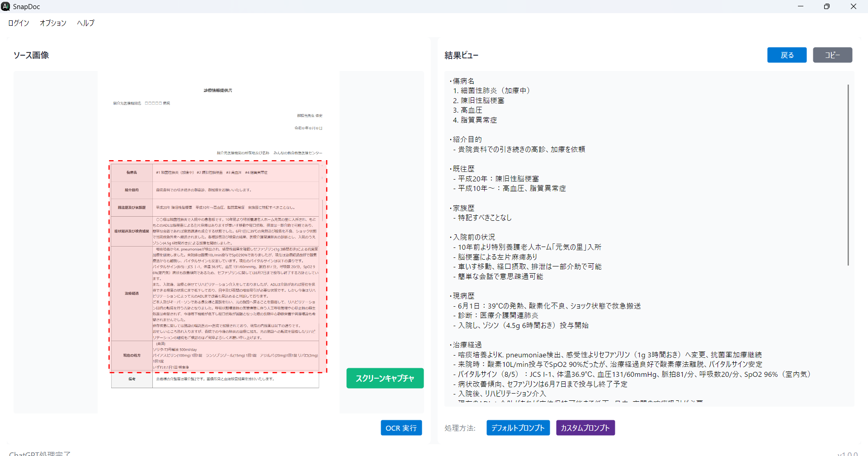The height and width of the screenshot is (456, 868).
Task: Minimize the SnapDoc window
Action: tap(800, 6)
